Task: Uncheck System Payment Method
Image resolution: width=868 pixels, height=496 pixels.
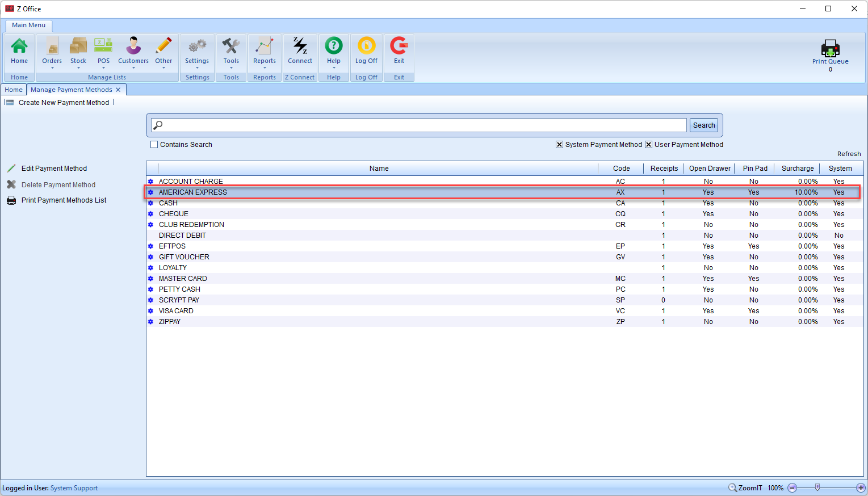Action: [x=559, y=144]
